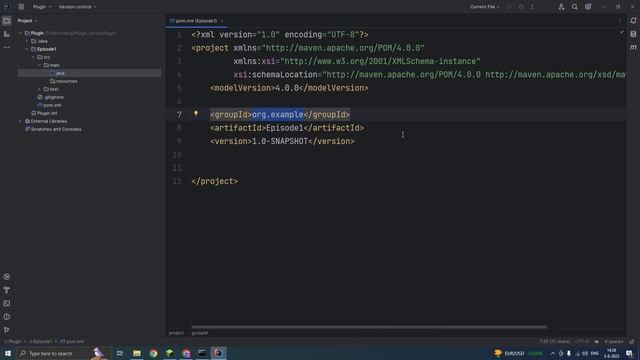This screenshot has width=640, height=360.
Task: Expand the test folder
Action: pyautogui.click(x=40, y=89)
